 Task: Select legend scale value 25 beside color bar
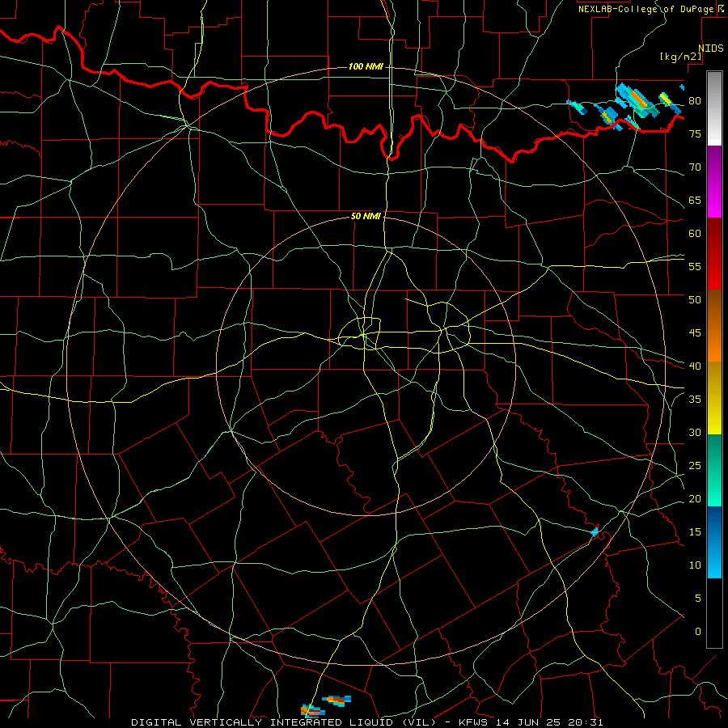(x=695, y=466)
